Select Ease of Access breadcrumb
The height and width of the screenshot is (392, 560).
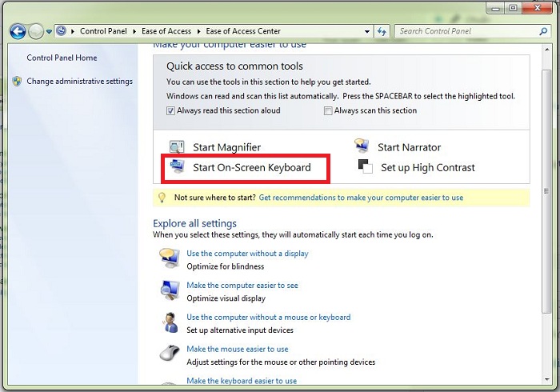166,31
